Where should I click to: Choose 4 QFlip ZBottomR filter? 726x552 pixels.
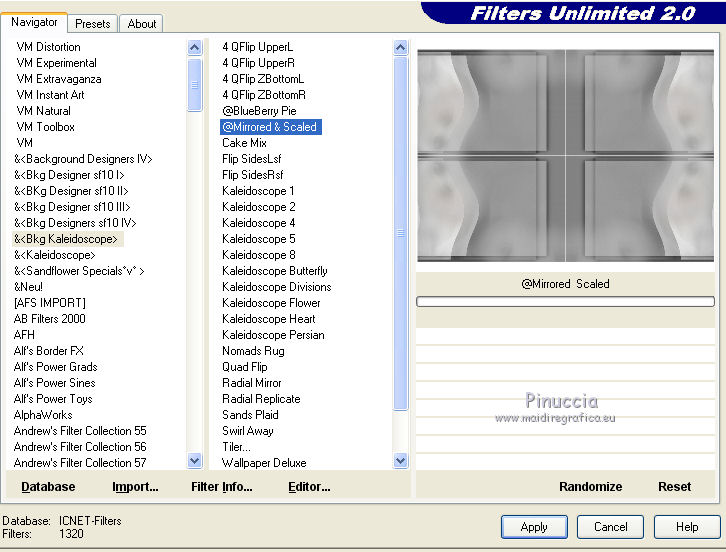pos(264,95)
